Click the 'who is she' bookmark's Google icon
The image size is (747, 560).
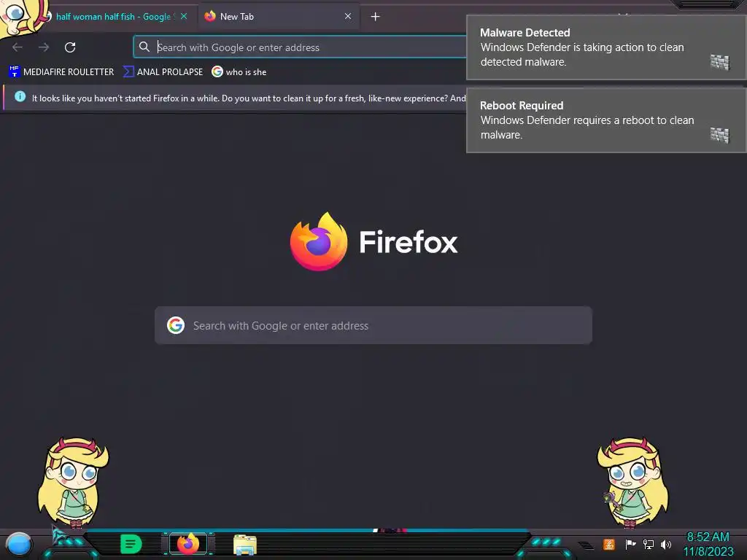(217, 71)
